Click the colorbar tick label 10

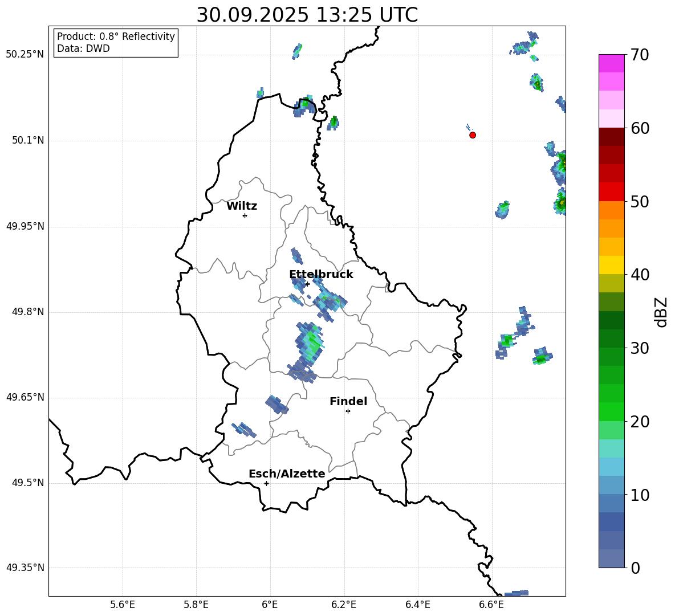tap(640, 495)
